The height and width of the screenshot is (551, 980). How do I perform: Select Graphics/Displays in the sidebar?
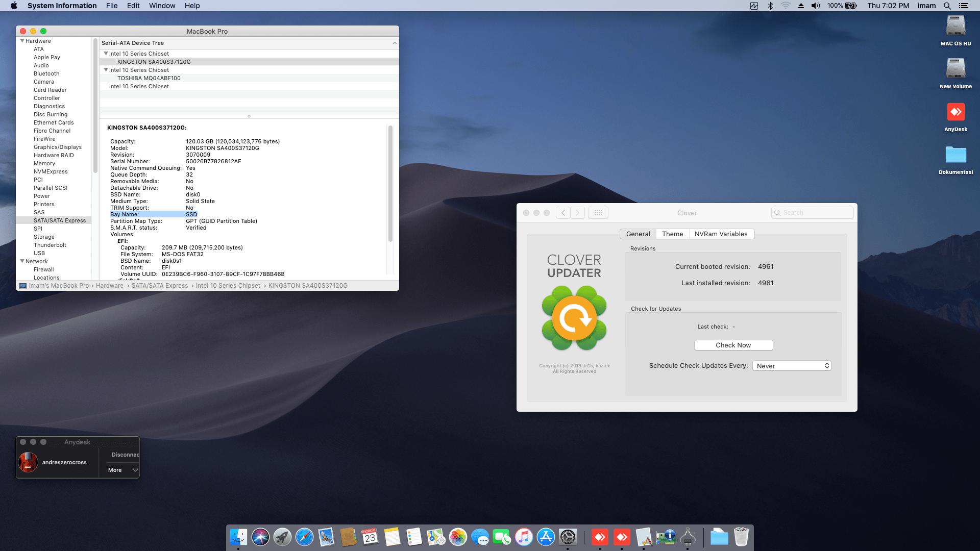tap(58, 147)
